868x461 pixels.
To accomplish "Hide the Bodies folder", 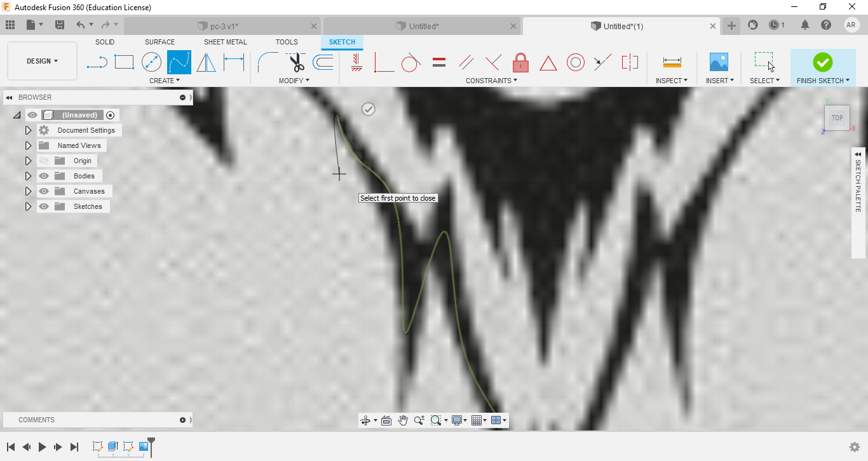I will point(44,176).
